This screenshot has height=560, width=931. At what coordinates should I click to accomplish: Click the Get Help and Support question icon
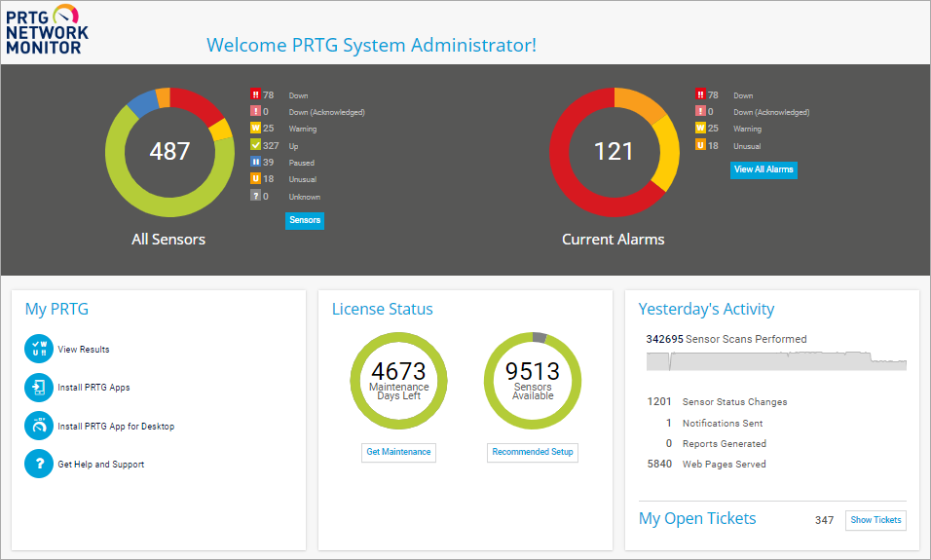pos(39,465)
